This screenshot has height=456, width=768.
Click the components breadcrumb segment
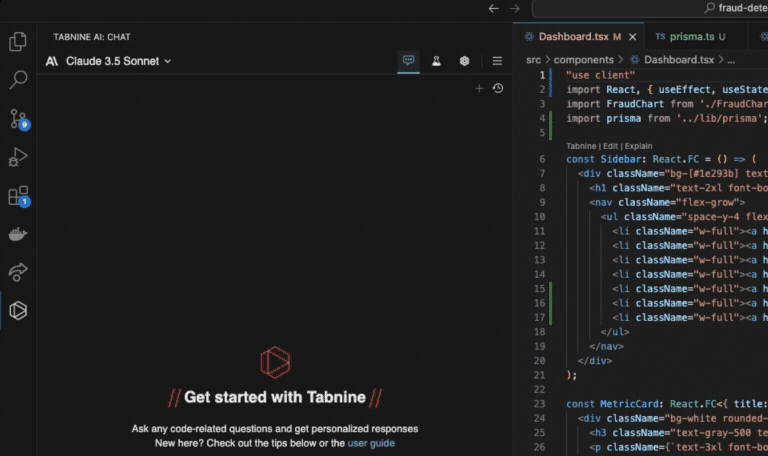click(584, 60)
